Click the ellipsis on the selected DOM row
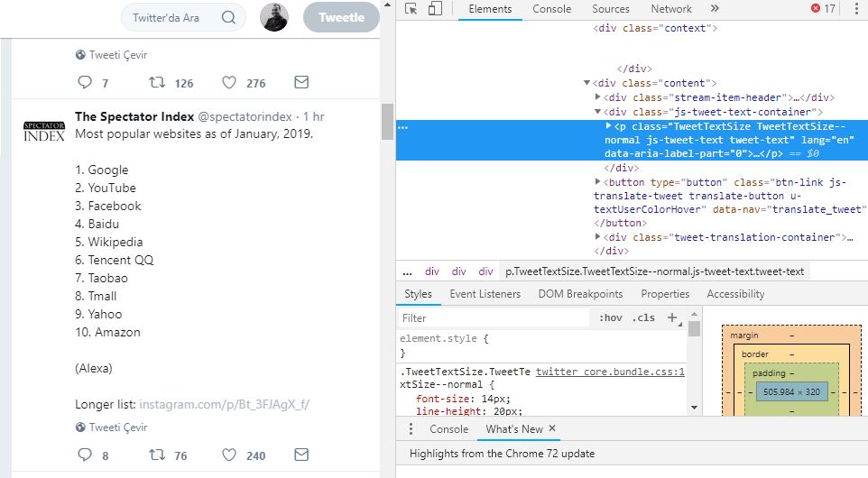The width and height of the screenshot is (868, 478). [x=403, y=127]
